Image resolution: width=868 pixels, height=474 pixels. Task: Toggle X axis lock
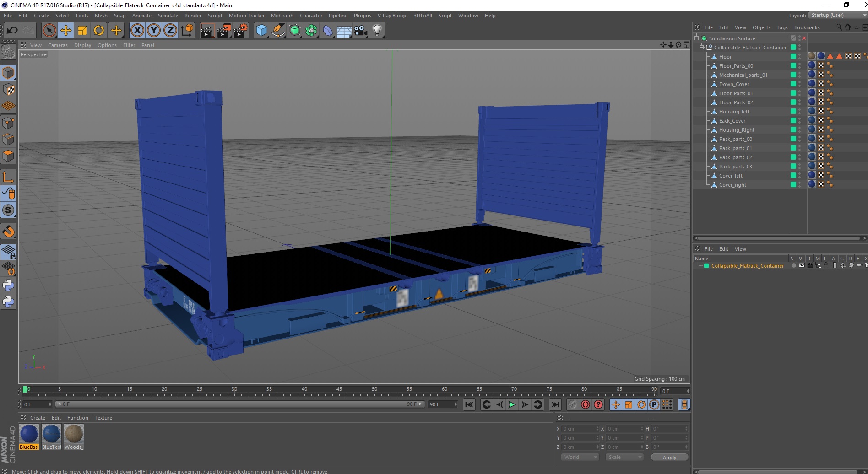(137, 31)
